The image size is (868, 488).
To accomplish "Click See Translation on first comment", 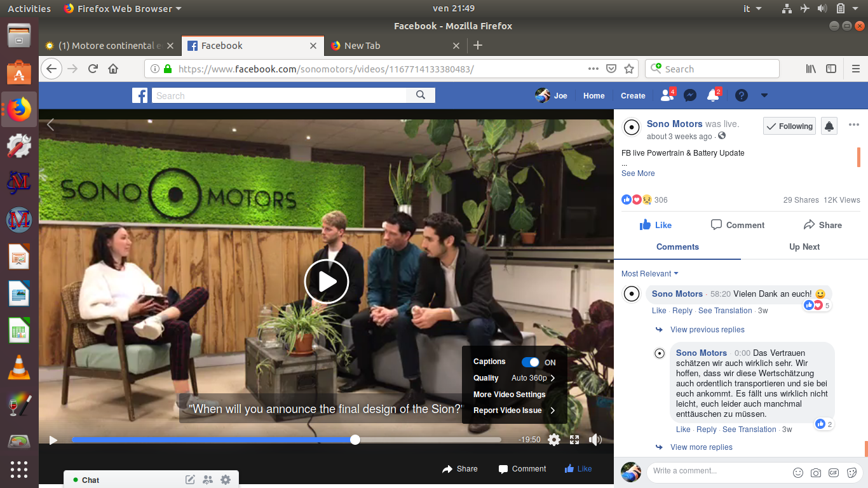I will (725, 311).
